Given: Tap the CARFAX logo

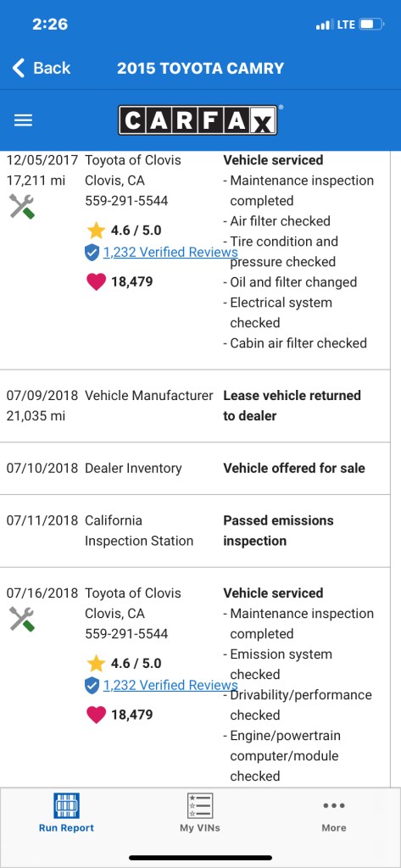Looking at the screenshot, I should click(198, 120).
